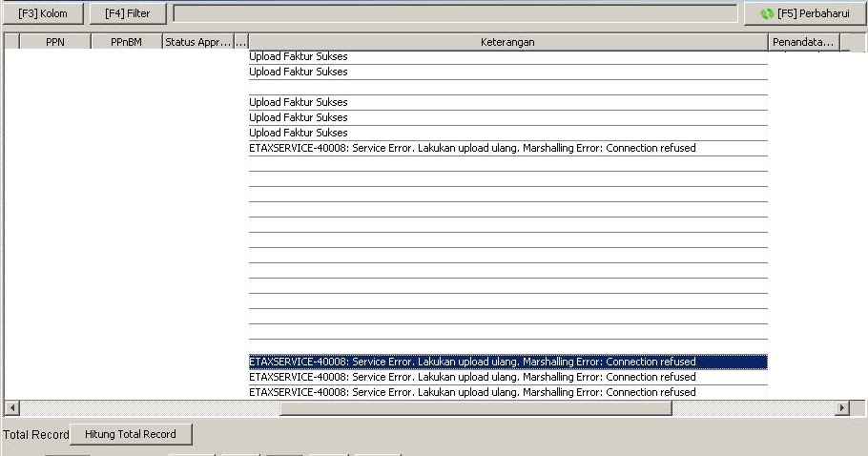Screen dimensions: 868x456
Task: Open the [F4] Filter button
Action: [x=127, y=14]
